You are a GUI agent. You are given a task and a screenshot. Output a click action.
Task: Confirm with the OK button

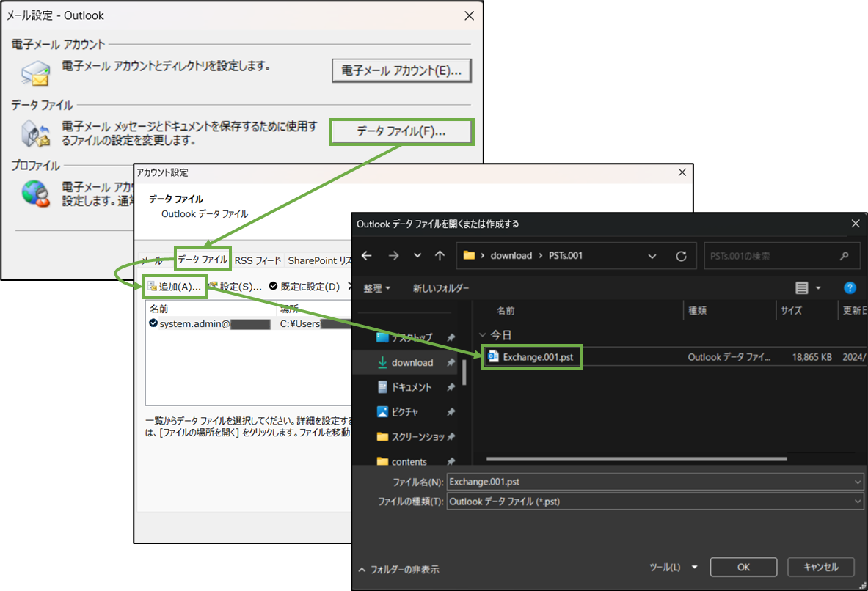point(743,568)
